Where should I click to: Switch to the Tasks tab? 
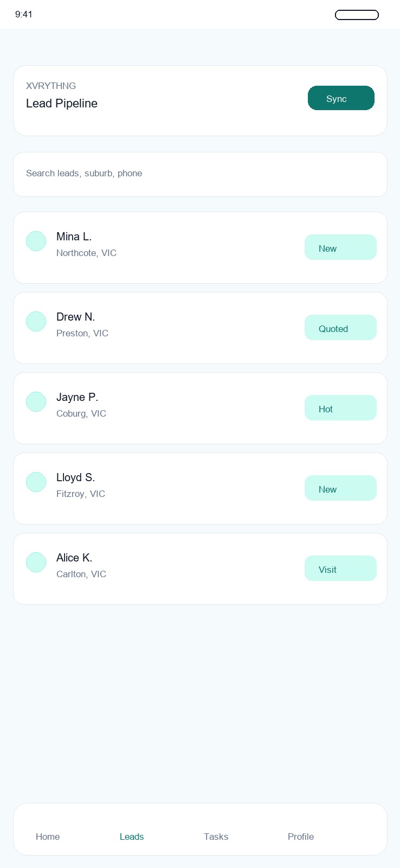coord(216,837)
